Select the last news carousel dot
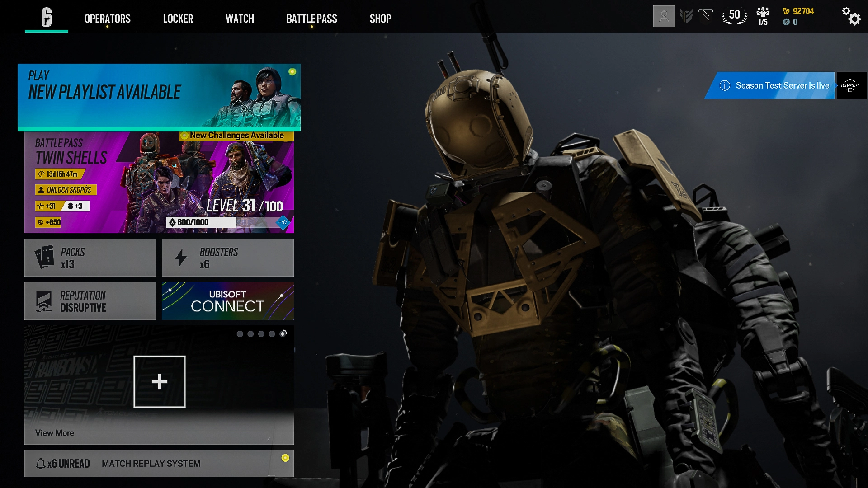This screenshot has height=488, width=868. [x=283, y=334]
